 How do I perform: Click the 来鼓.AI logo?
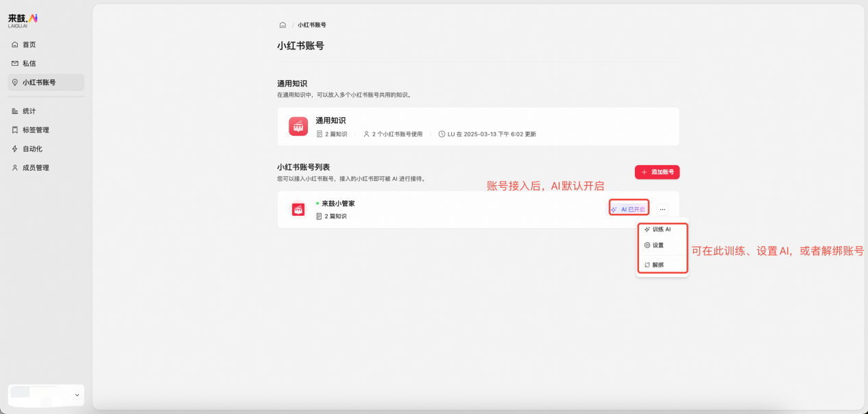coord(23,19)
